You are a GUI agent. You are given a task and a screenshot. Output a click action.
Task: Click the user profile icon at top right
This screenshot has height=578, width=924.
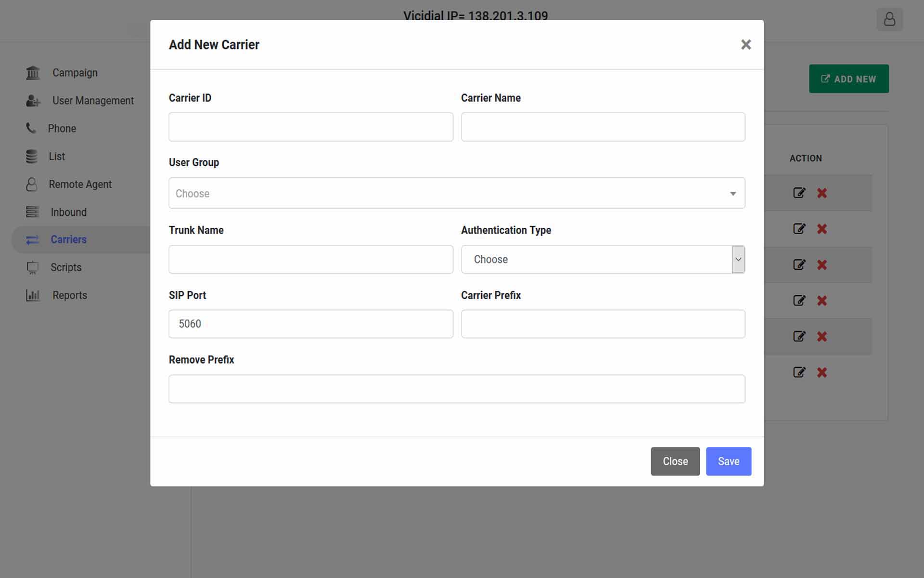889,19
